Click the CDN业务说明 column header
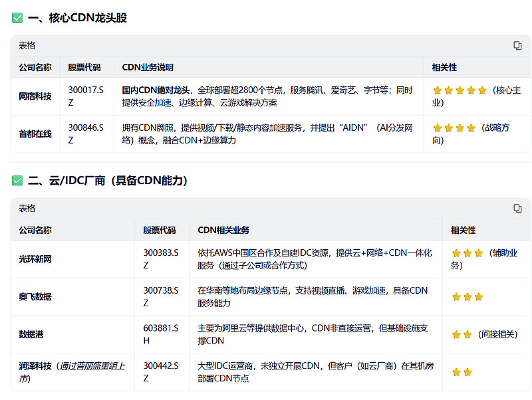This screenshot has height=400, width=532. (x=148, y=67)
